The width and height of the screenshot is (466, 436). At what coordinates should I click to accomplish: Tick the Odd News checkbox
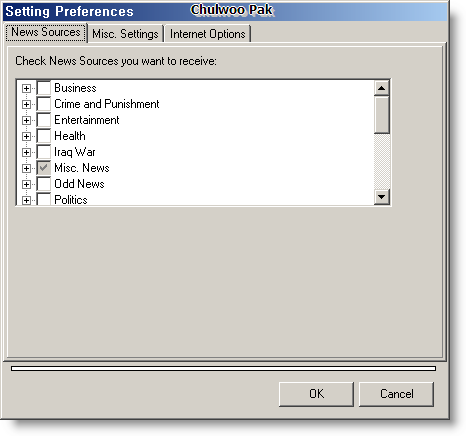tap(44, 184)
